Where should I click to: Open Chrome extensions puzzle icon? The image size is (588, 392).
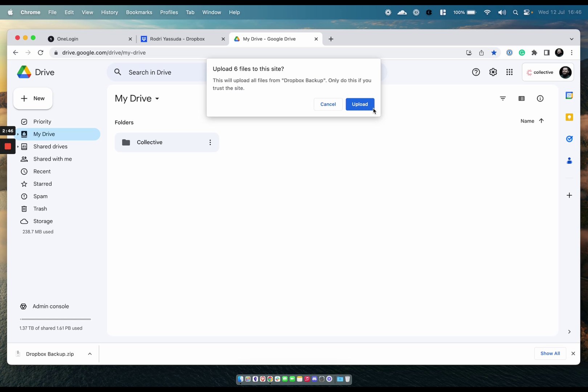click(534, 53)
